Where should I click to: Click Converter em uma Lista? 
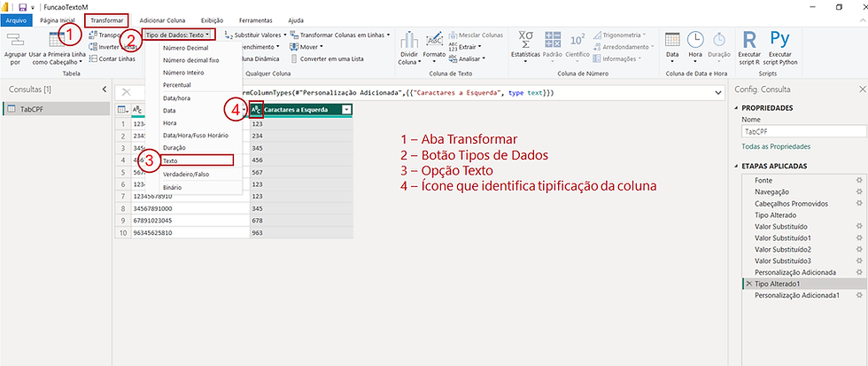[327, 58]
